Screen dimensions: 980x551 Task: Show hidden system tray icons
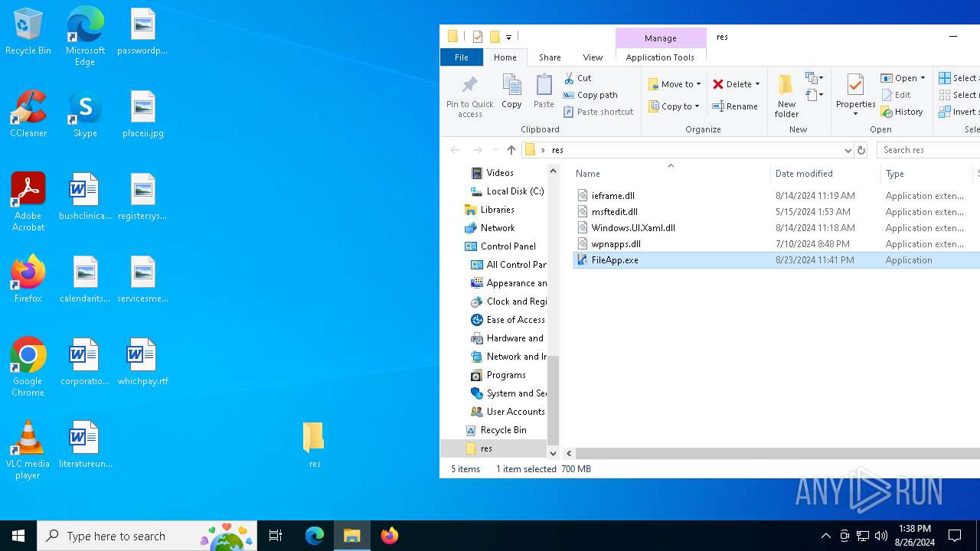click(825, 536)
